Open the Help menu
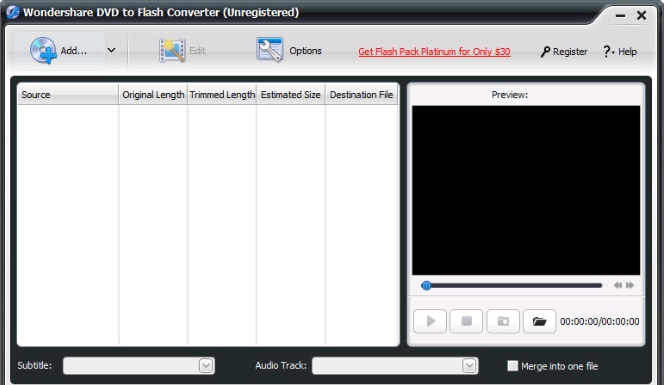The image size is (664, 385). pos(620,52)
